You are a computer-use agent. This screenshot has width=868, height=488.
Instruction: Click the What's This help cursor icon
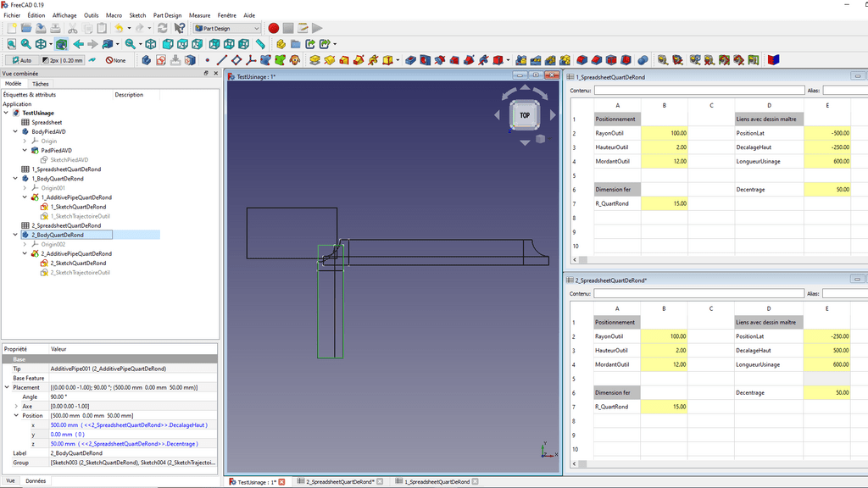(180, 28)
